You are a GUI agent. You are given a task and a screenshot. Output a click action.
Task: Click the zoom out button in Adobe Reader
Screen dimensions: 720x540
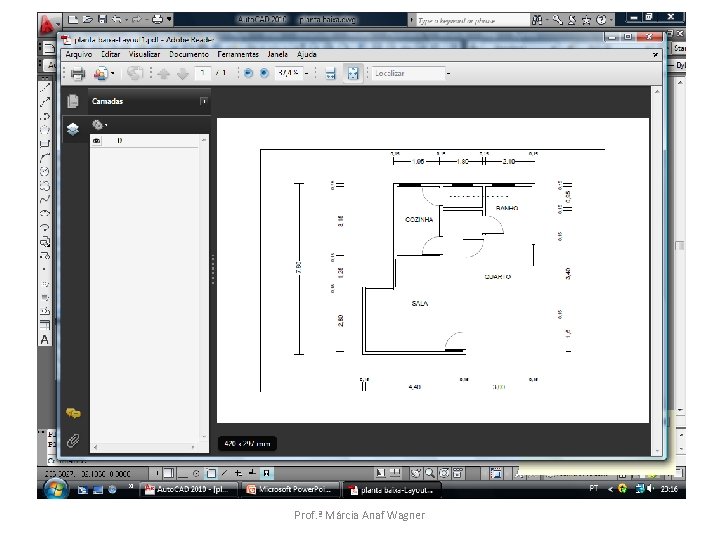point(248,73)
